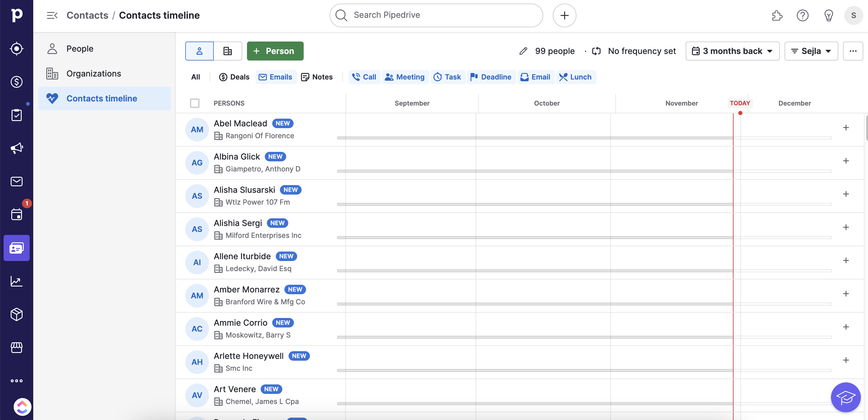Open the '3 months back' date range dropdown
This screenshot has height=420, width=868.
[733, 51]
